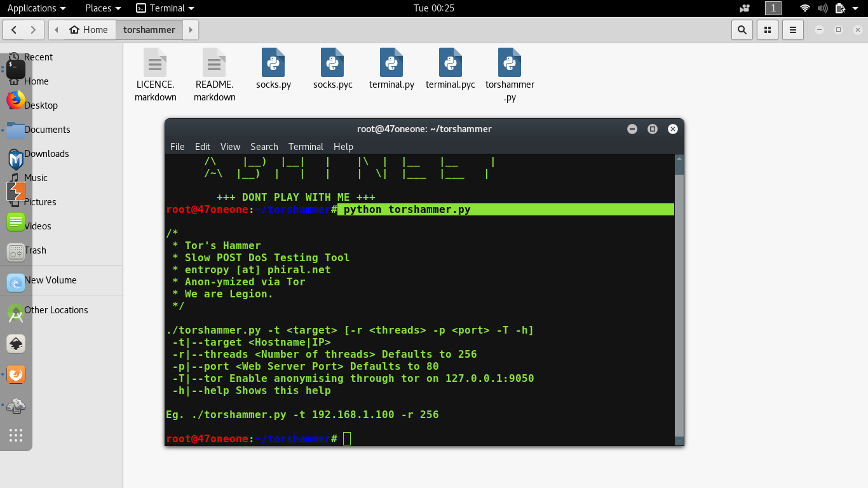Open Burp Suite from the dock
Image resolution: width=868 pixels, height=488 pixels.
[16, 191]
